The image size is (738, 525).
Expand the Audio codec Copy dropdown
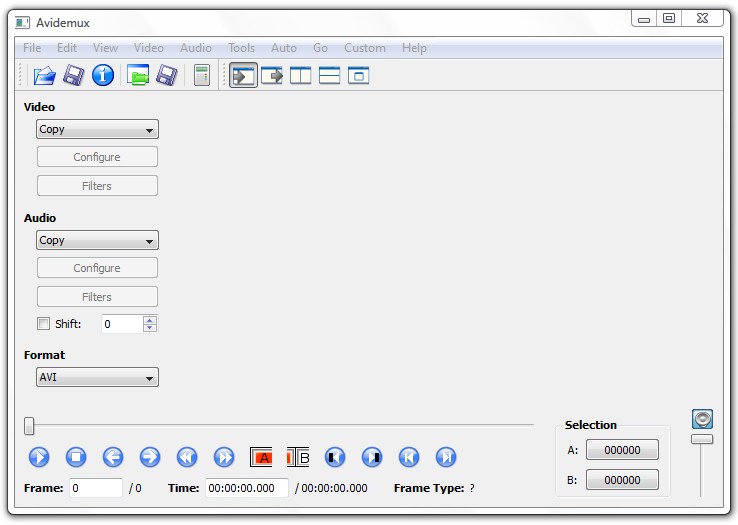97,240
